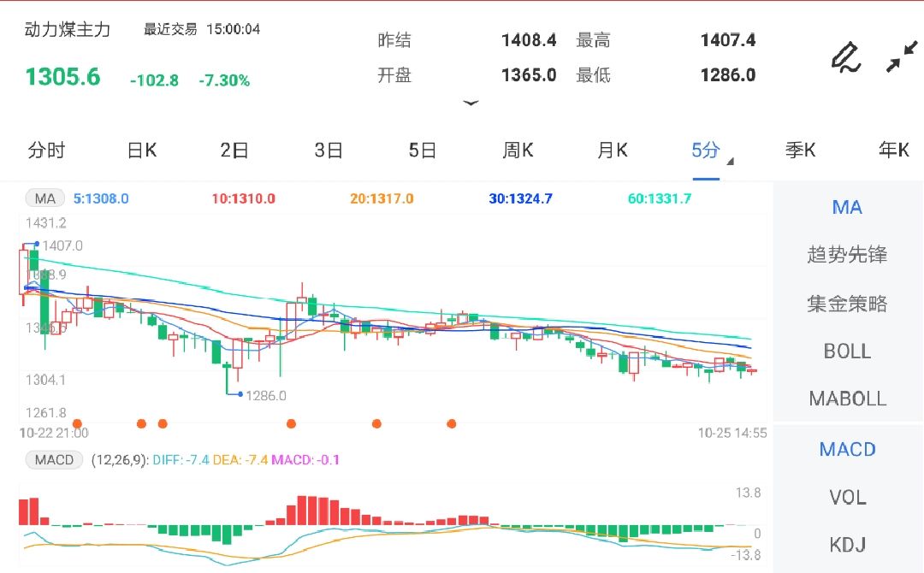Click the 开盘 value 1365.0
Image resolution: width=924 pixels, height=573 pixels.
point(529,75)
